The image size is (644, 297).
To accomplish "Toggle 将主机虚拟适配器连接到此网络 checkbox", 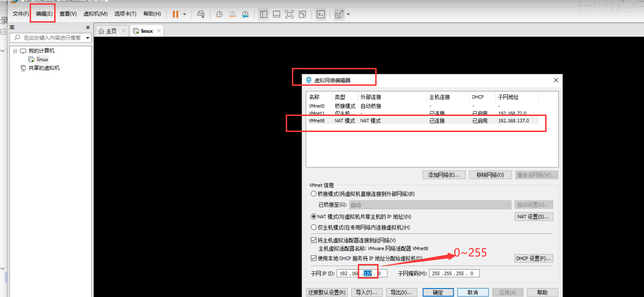I will tap(314, 240).
